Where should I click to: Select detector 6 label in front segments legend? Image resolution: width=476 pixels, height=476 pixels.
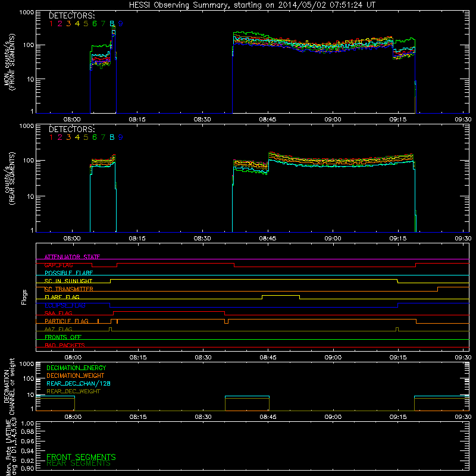tap(95, 23)
